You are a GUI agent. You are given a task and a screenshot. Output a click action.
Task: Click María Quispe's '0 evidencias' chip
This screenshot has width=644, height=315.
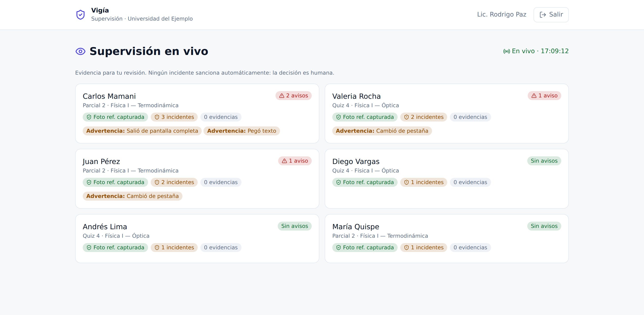tap(470, 248)
